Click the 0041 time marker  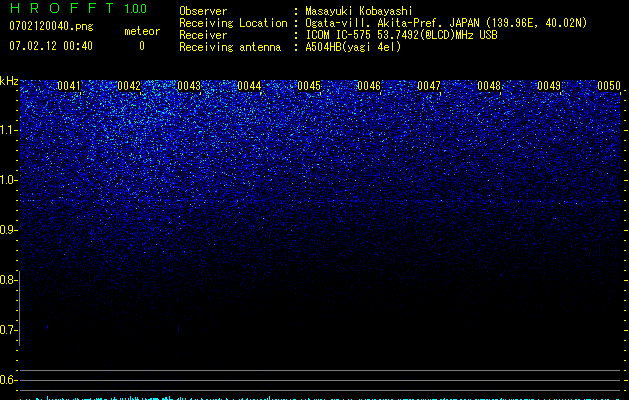69,86
